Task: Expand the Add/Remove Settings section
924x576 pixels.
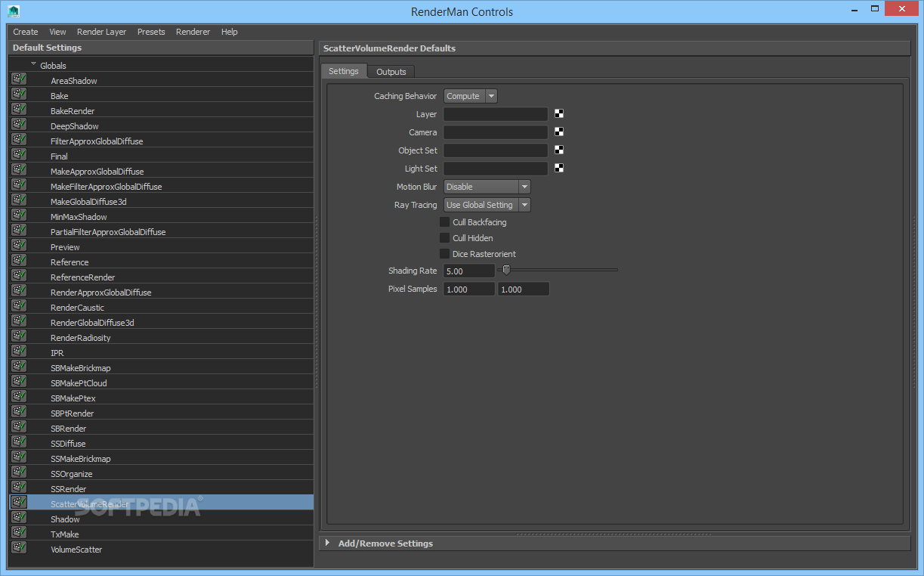Action: pos(327,543)
